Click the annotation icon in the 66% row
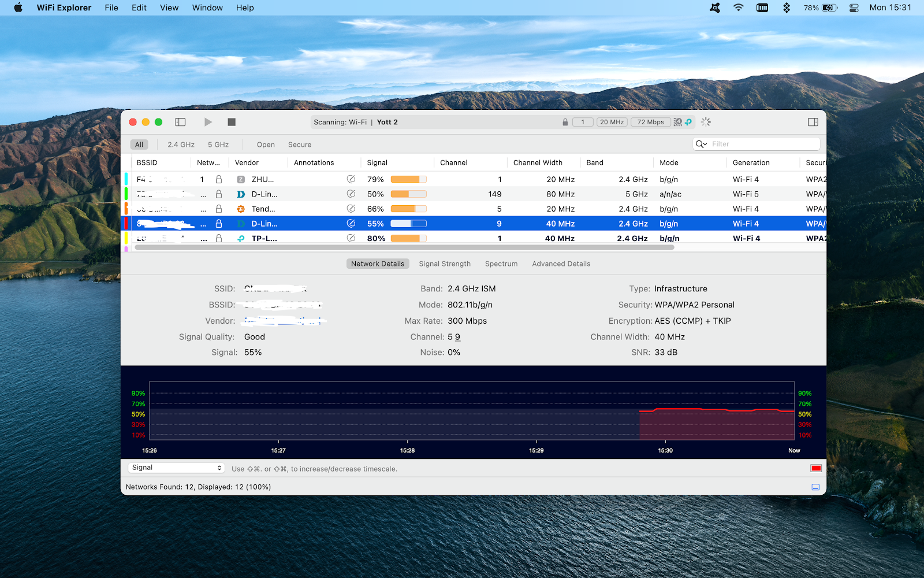This screenshot has height=578, width=924. pyautogui.click(x=351, y=209)
